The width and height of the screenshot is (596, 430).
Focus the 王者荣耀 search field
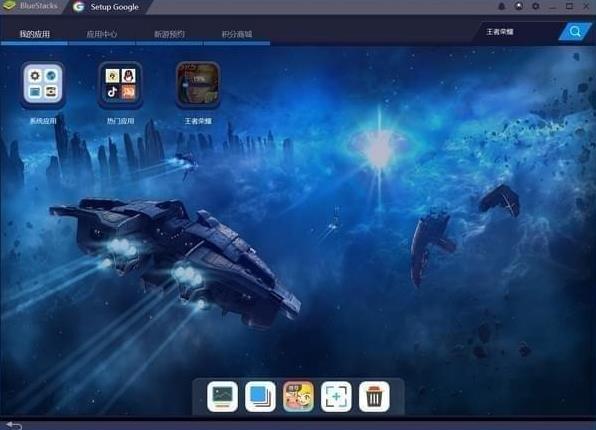(x=517, y=32)
